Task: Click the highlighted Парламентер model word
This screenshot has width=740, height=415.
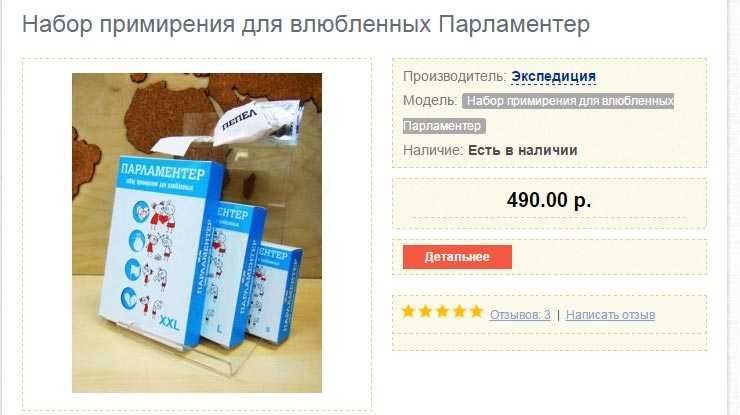Action: pos(444,126)
